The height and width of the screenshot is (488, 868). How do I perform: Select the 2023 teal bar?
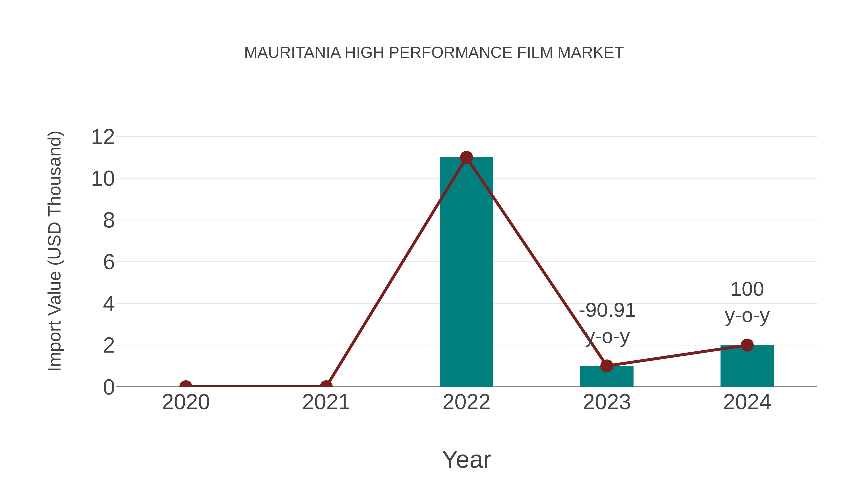click(607, 376)
